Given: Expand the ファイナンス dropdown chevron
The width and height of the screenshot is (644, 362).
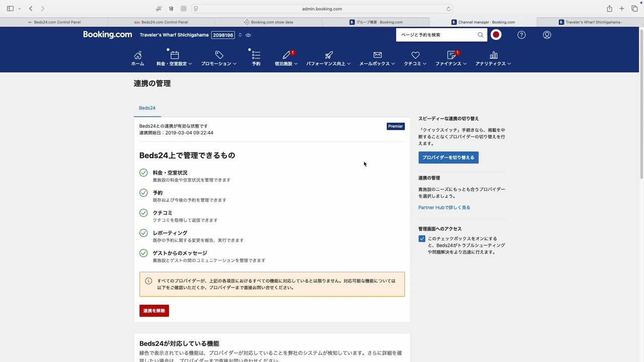Looking at the screenshot, I should (465, 64).
